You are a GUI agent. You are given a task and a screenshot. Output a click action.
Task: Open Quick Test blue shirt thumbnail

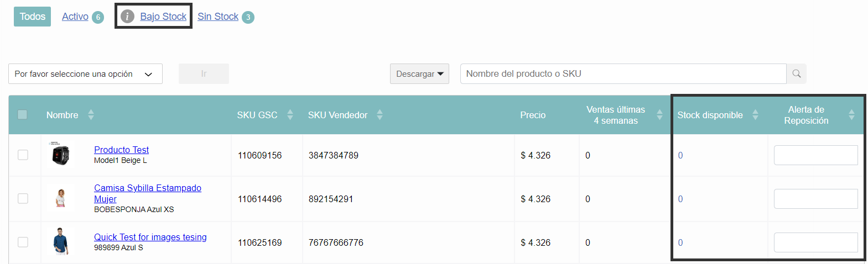click(x=61, y=241)
